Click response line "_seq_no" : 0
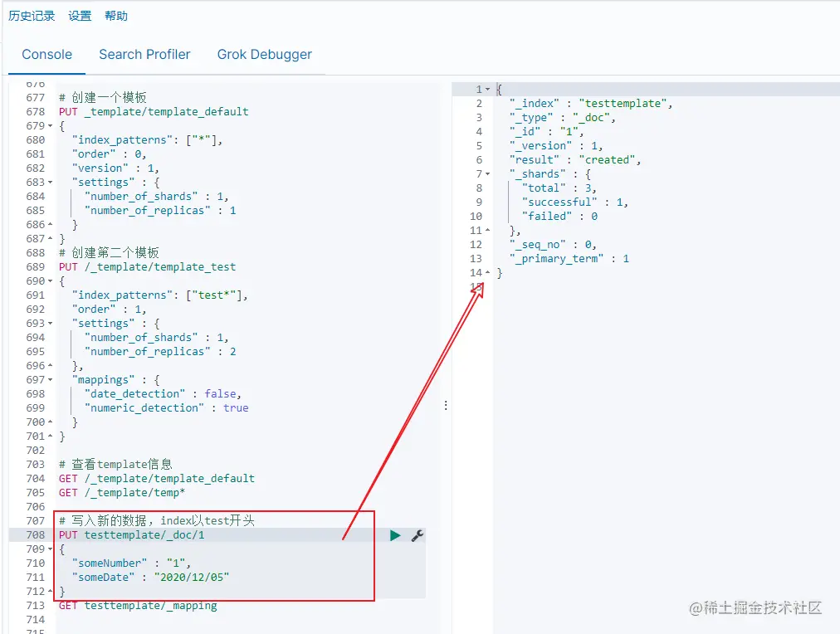Viewport: 840px width, 634px height. click(553, 245)
